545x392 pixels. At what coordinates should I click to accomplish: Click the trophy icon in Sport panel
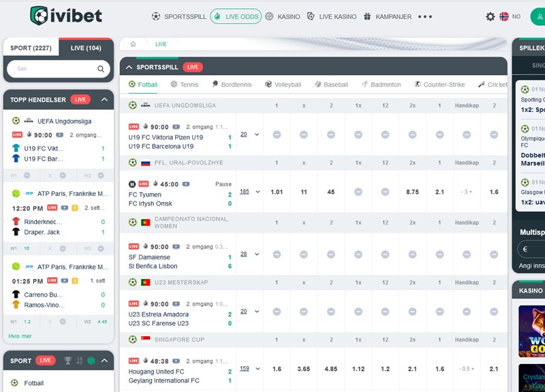click(x=67, y=361)
